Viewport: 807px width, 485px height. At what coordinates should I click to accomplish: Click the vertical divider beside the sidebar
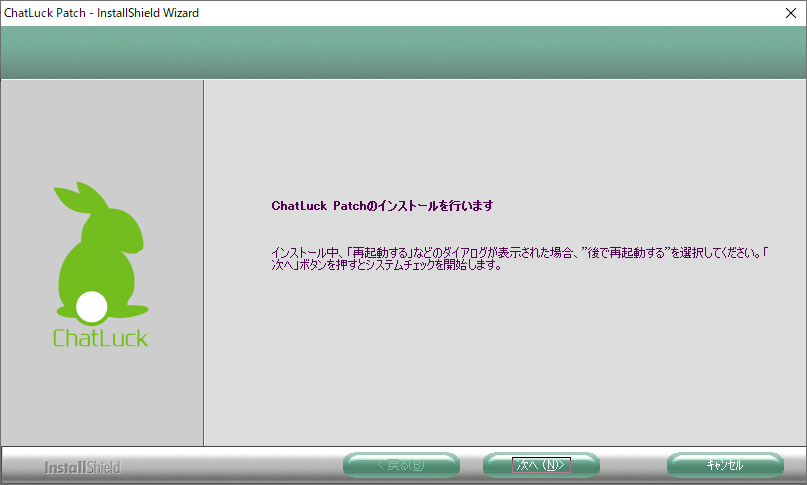pos(204,262)
